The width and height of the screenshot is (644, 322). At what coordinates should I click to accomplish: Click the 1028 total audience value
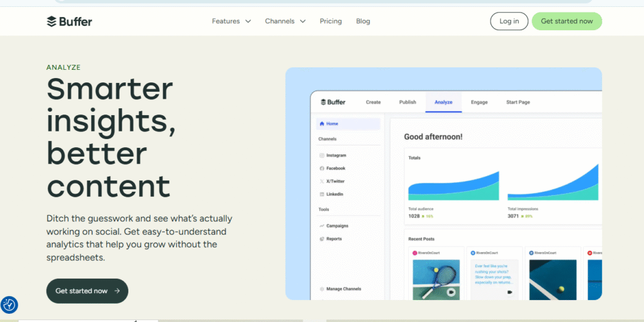pyautogui.click(x=414, y=216)
